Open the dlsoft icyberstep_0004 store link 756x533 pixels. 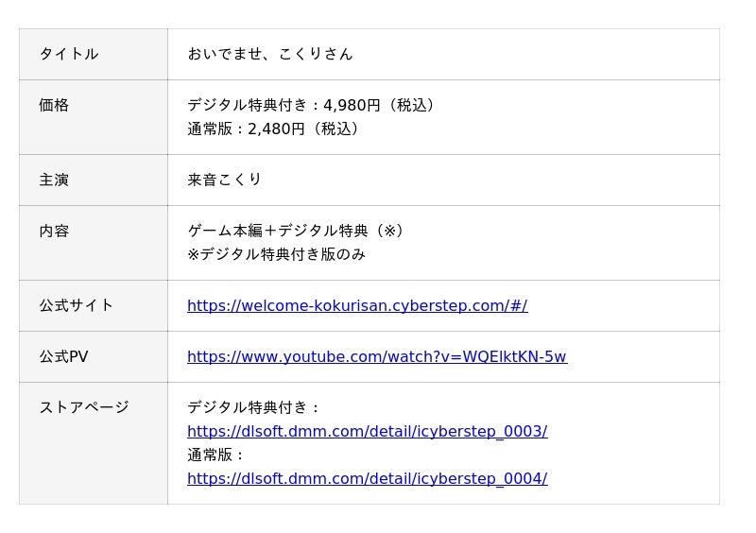coord(367,478)
